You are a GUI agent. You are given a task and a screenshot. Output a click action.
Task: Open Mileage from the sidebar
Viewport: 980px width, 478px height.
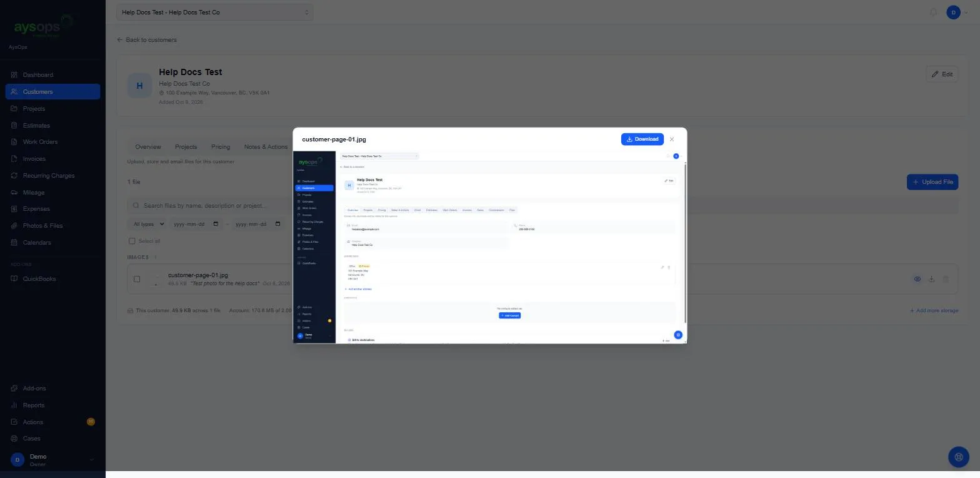[52, 192]
